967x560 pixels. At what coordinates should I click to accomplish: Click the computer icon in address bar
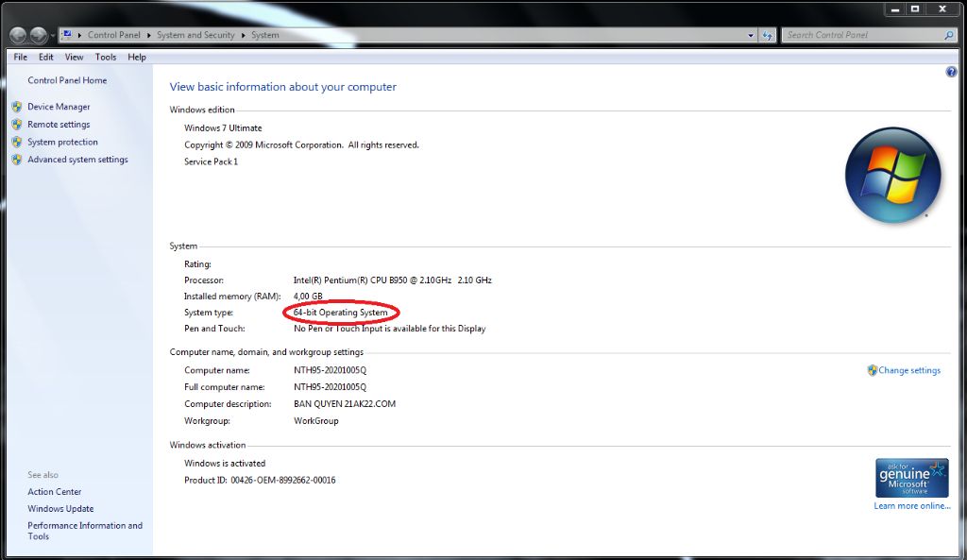coord(67,35)
